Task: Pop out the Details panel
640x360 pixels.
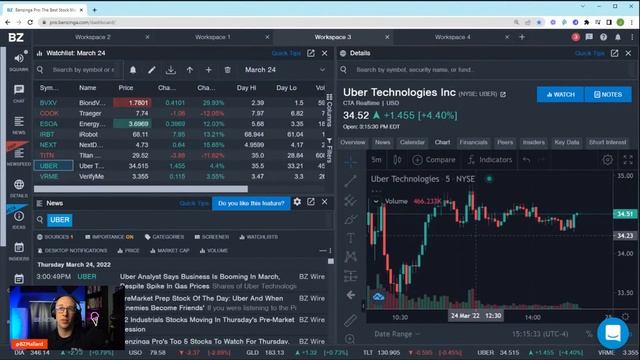Action: coord(614,53)
